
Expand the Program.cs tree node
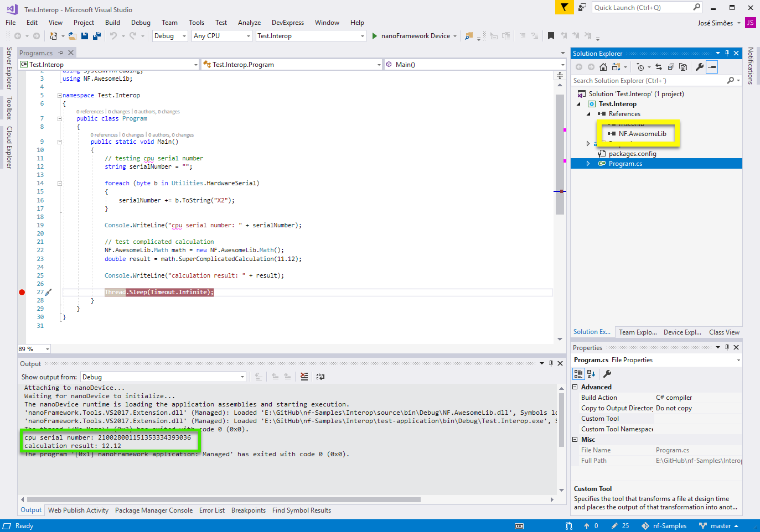click(x=588, y=164)
